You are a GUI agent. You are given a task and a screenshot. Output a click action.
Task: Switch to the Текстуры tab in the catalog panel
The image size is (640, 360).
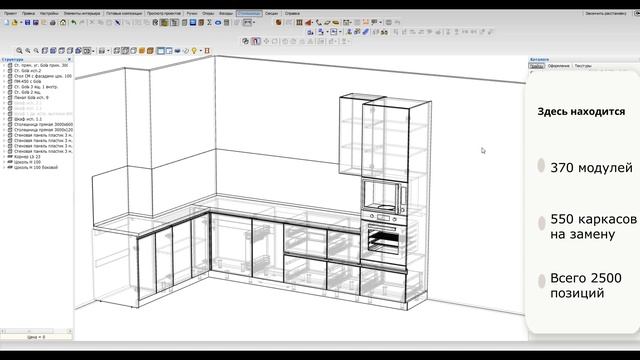582,66
